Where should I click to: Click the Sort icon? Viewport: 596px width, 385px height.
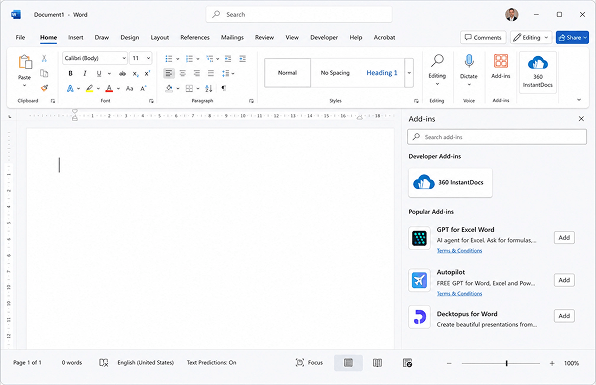coord(209,89)
